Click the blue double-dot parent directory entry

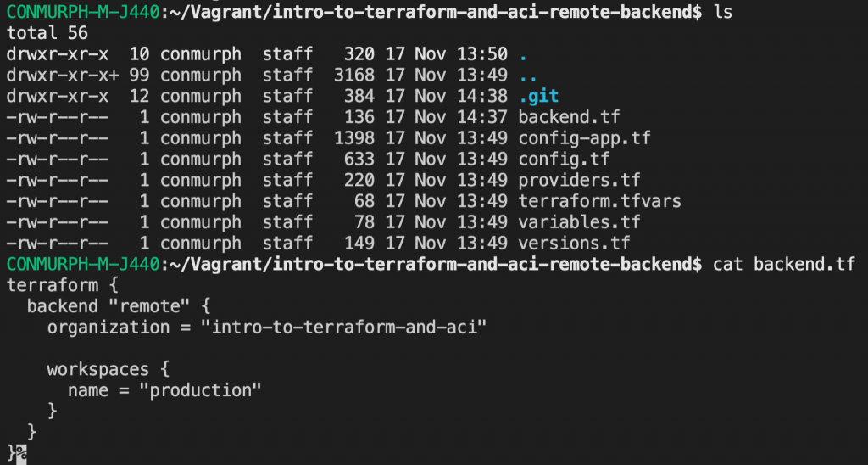(x=527, y=75)
